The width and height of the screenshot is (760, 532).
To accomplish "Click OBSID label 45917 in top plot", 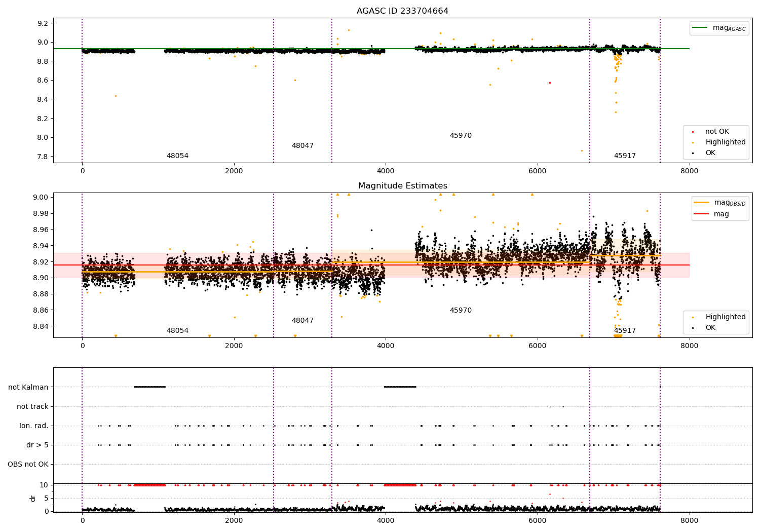I will coord(625,156).
